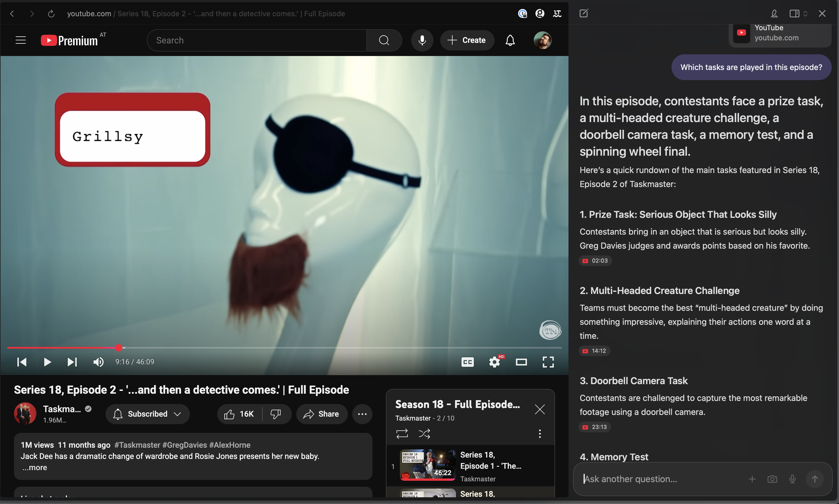839x504 pixels.
Task: Click the browser address bar URL
Action: (x=206, y=14)
